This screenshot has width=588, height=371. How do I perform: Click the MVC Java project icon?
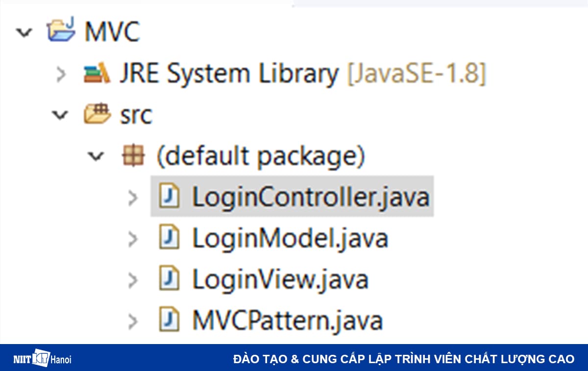click(x=60, y=30)
